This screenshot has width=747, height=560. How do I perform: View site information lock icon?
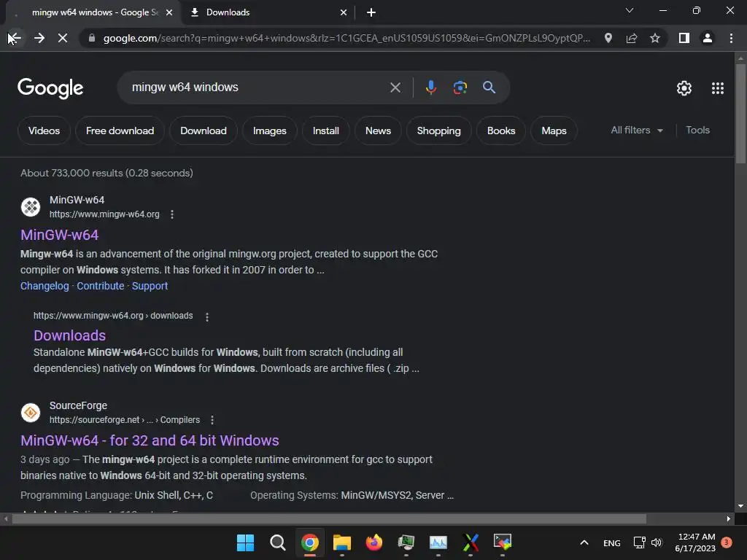pos(92,38)
